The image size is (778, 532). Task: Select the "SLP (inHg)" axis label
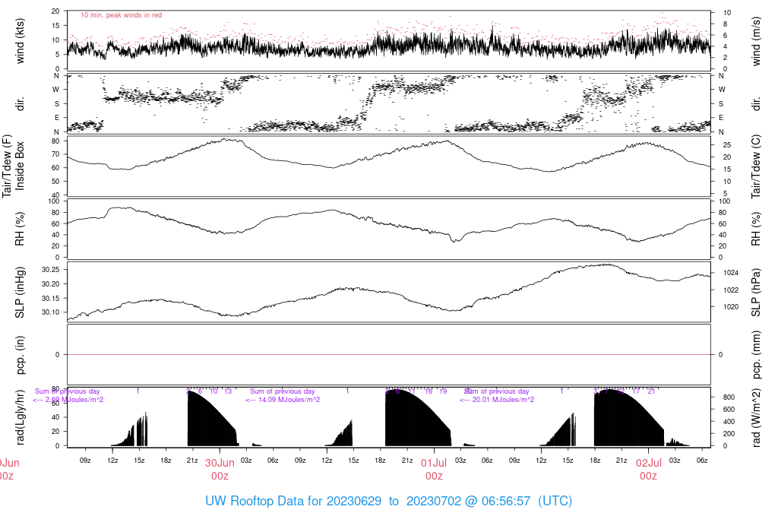click(20, 293)
